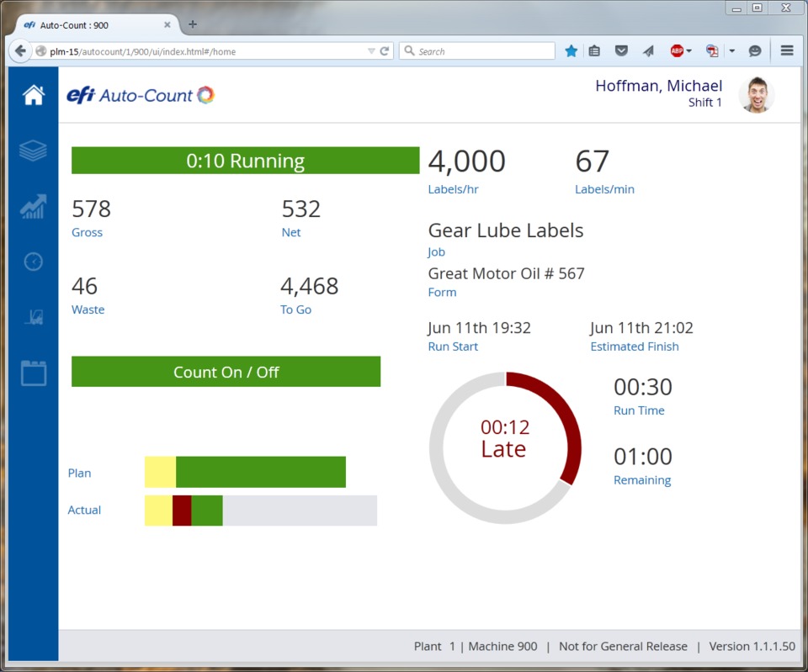Viewport: 808px width, 672px height.
Task: Click the chat bubble icon
Action: [x=755, y=50]
